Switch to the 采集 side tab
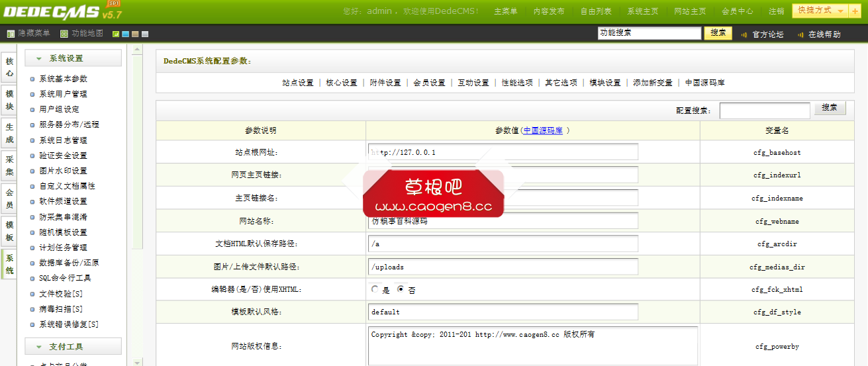Screen dimensions: 868x366 (x=9, y=165)
